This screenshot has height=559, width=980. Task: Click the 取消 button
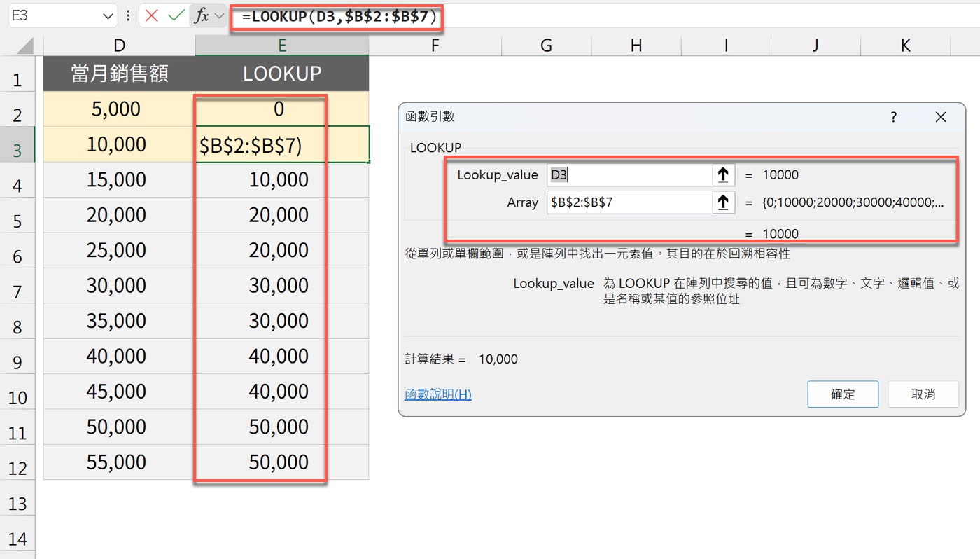923,394
